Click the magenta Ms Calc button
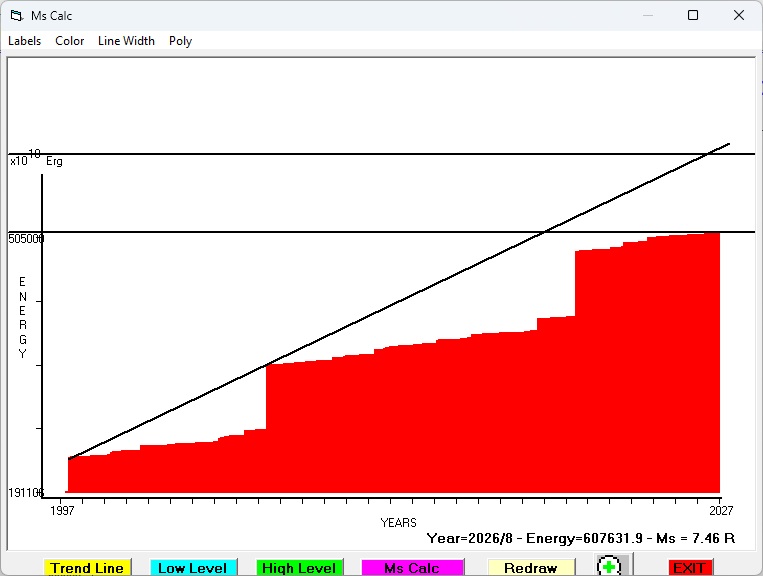Viewport: 763px width, 576px height. point(412,568)
